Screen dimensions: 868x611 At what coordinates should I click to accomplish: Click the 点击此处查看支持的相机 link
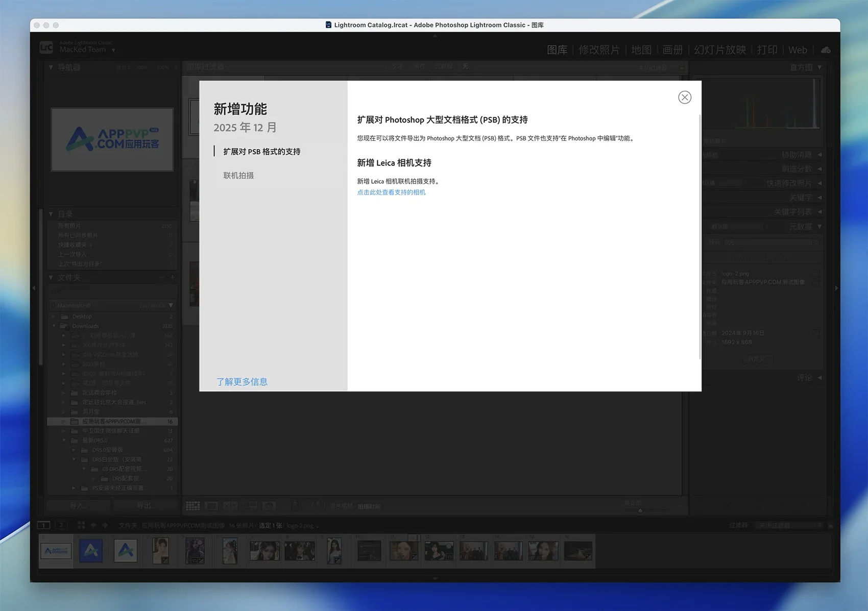[391, 192]
